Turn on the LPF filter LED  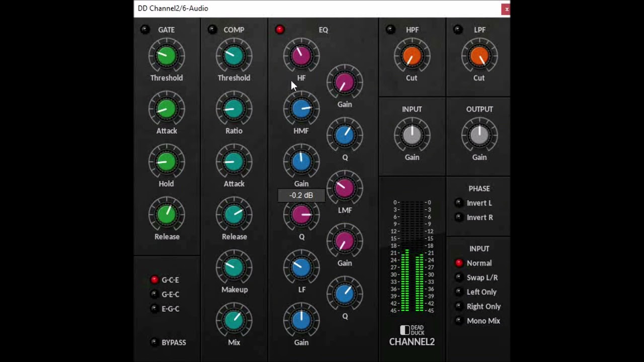pos(458,30)
